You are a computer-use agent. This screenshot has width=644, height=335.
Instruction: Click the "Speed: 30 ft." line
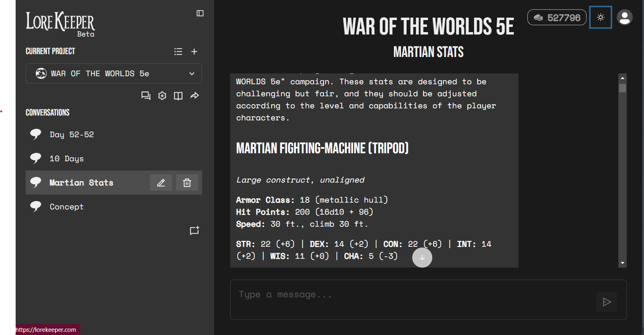coord(302,224)
